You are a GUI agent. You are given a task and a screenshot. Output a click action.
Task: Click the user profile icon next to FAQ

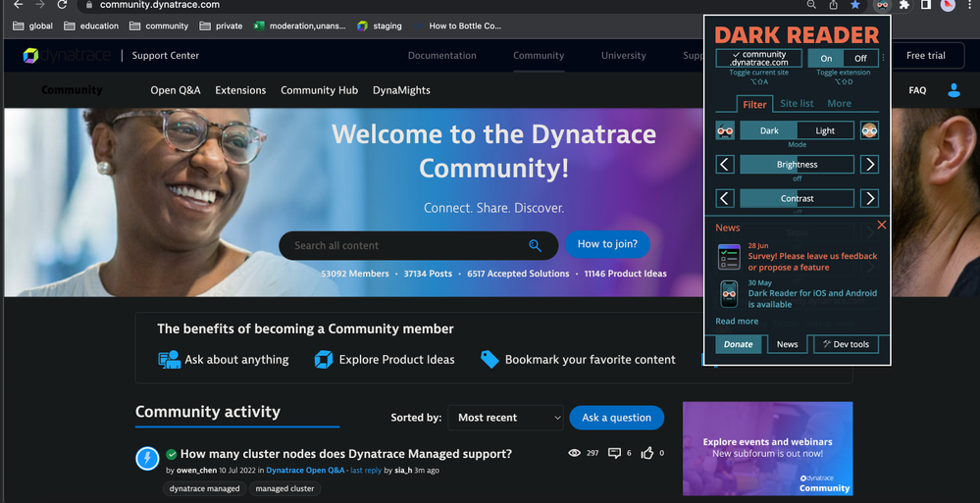point(954,90)
